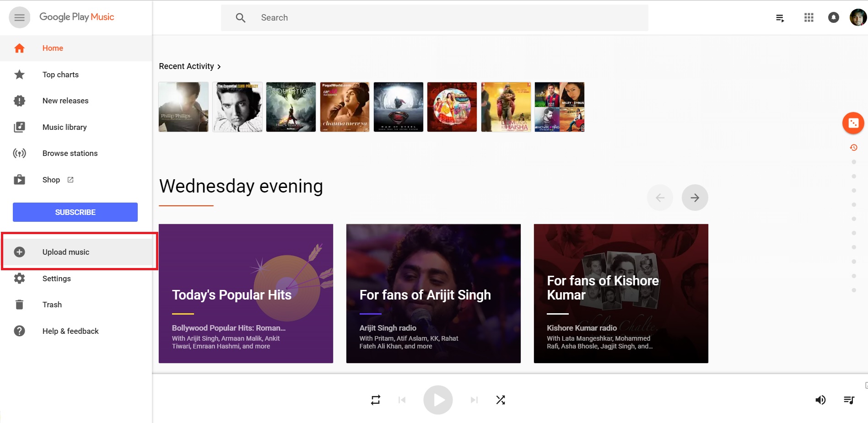Expand Recent Activity via its chevron

[x=219, y=67]
